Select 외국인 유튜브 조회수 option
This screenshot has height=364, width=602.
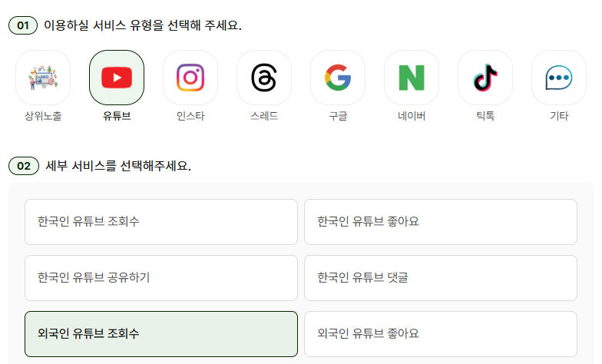tap(161, 334)
